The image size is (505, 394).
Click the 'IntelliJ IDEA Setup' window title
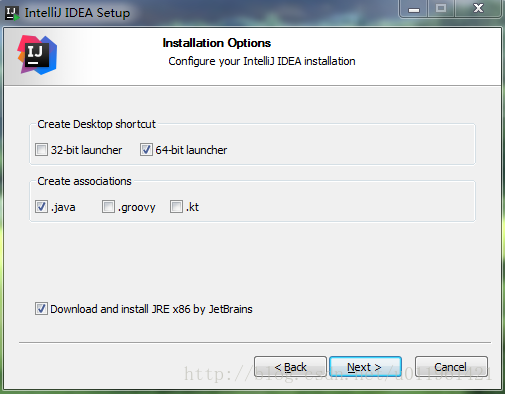pos(77,13)
